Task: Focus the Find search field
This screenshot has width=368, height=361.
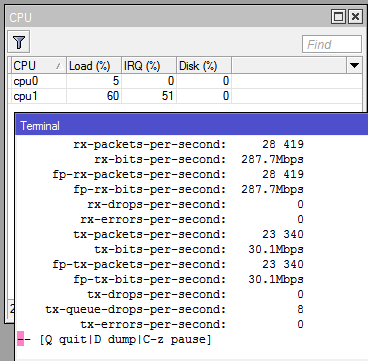Action: (332, 44)
